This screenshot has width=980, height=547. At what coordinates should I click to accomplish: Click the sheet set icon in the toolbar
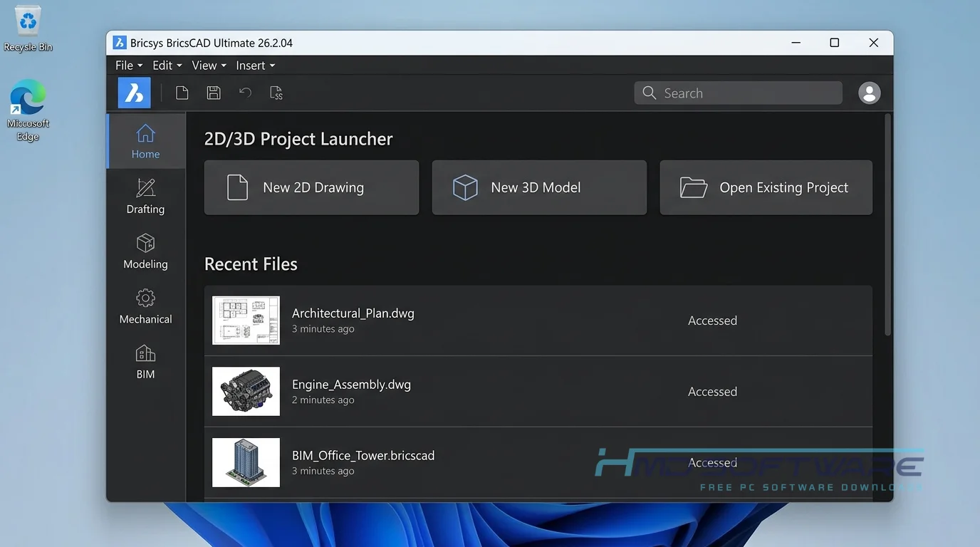(276, 93)
